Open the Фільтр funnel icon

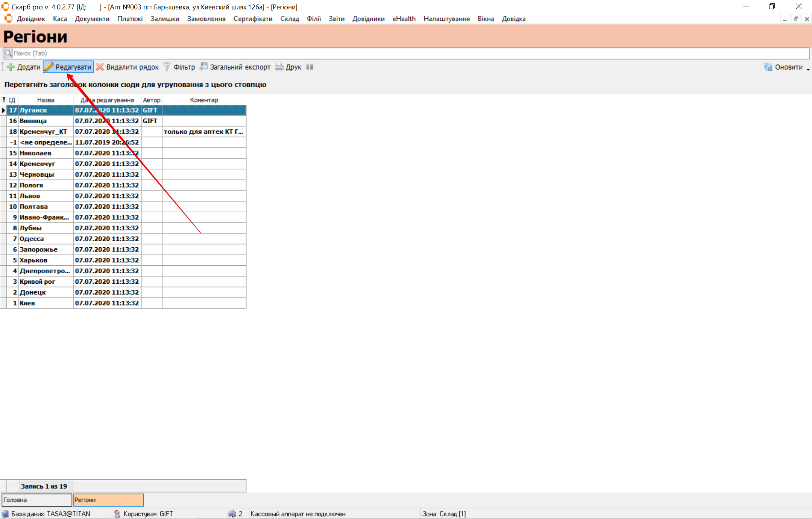[x=167, y=67]
